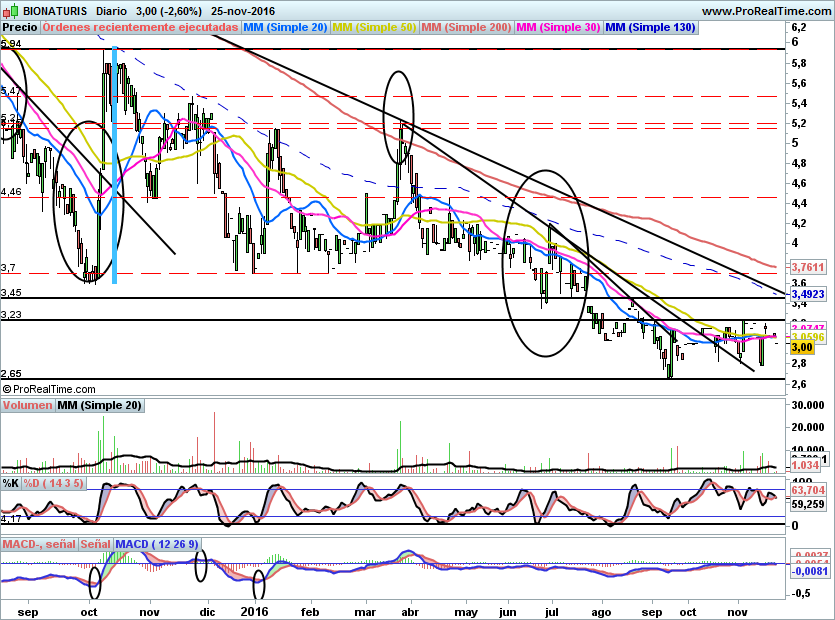This screenshot has width=835, height=620.
Task: Click the MACD (12 26 9) label
Action: point(157,544)
